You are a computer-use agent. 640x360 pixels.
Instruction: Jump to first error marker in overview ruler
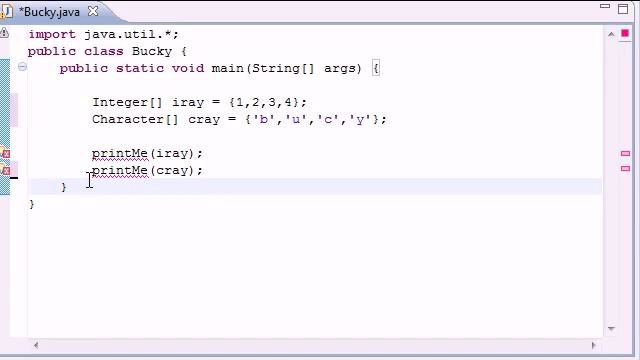(625, 153)
